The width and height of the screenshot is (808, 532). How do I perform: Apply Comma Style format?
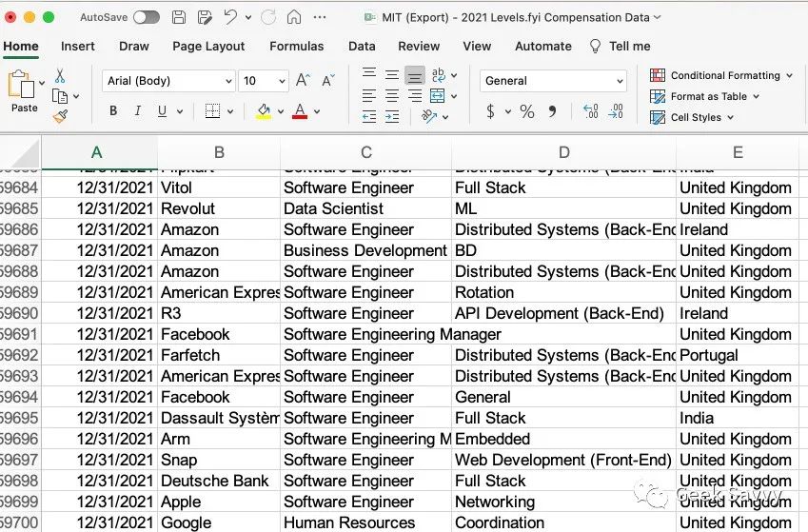552,111
